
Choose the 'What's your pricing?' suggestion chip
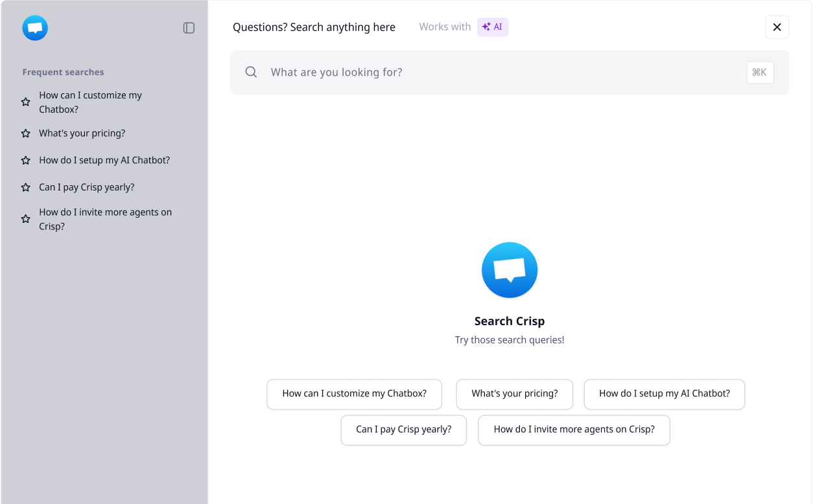514,394
